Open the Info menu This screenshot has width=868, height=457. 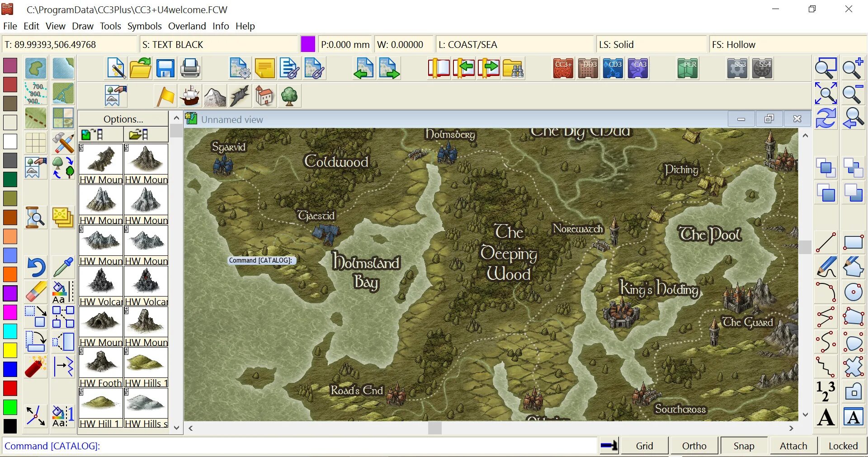point(221,26)
